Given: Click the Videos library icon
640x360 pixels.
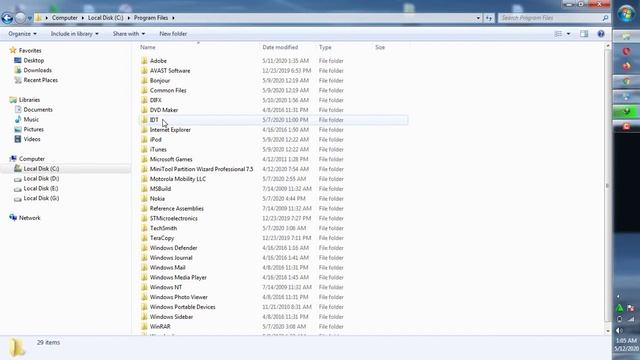Looking at the screenshot, I should pos(18,139).
